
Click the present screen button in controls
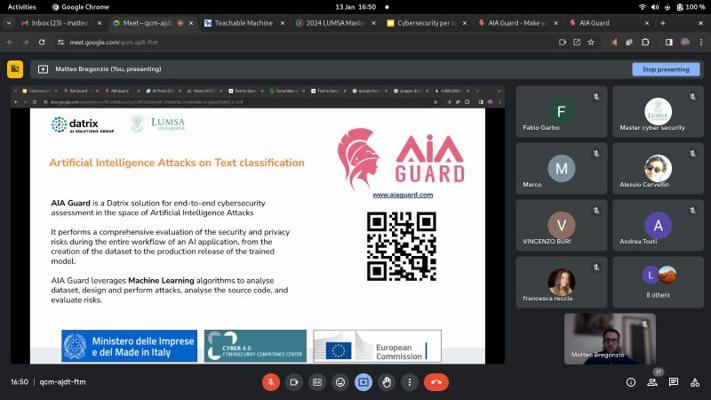(x=363, y=382)
